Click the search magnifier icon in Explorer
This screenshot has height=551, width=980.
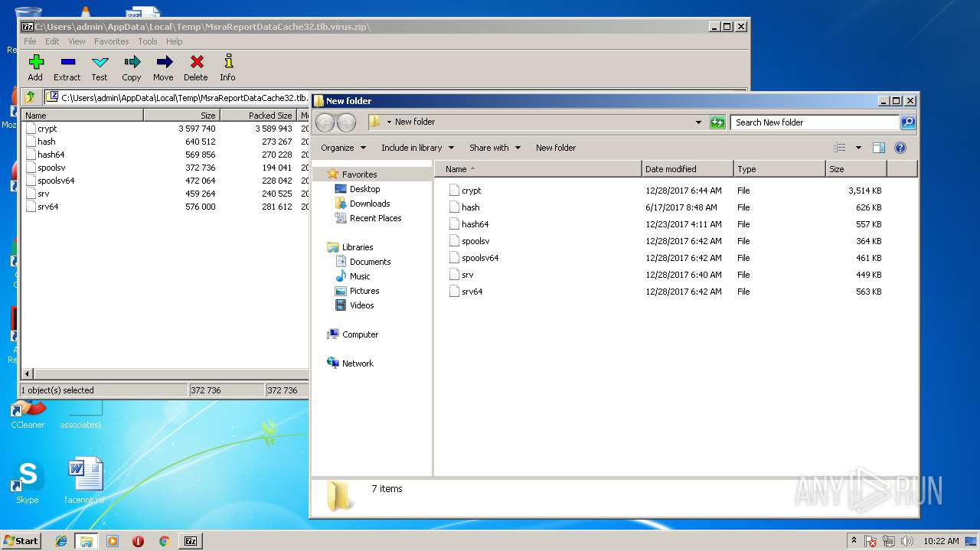click(x=908, y=122)
